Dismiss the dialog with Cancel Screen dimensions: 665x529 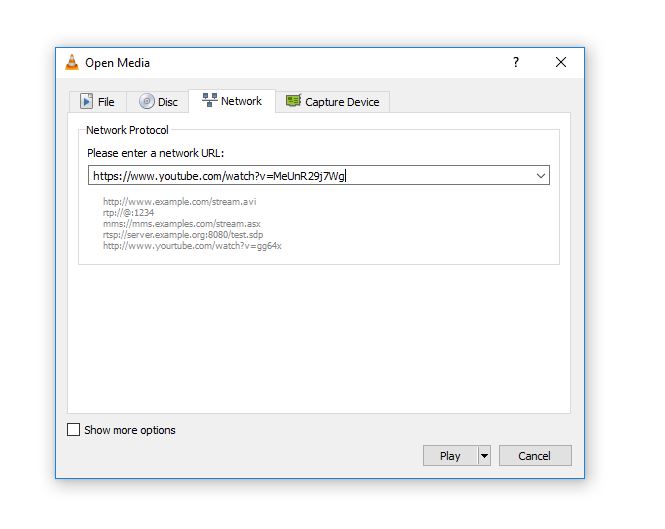pos(535,456)
